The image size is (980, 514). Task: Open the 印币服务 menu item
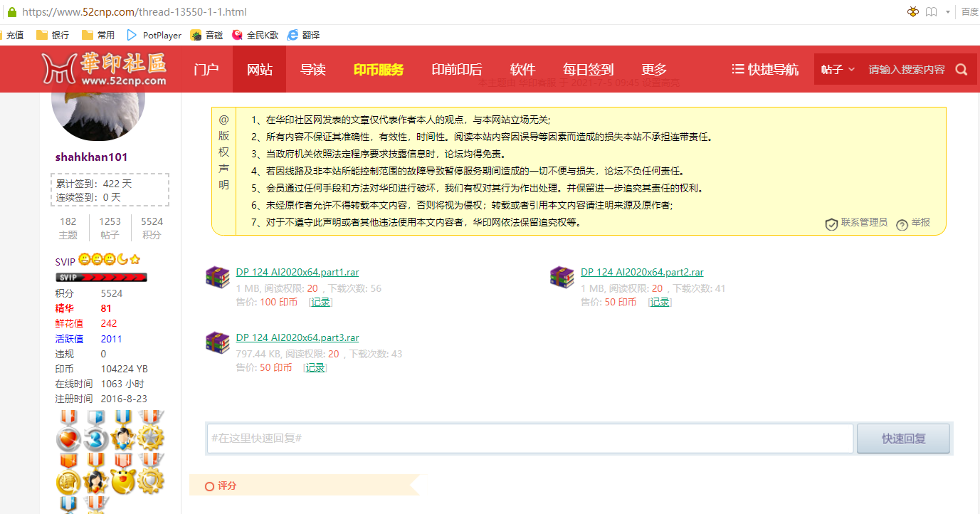(x=378, y=70)
